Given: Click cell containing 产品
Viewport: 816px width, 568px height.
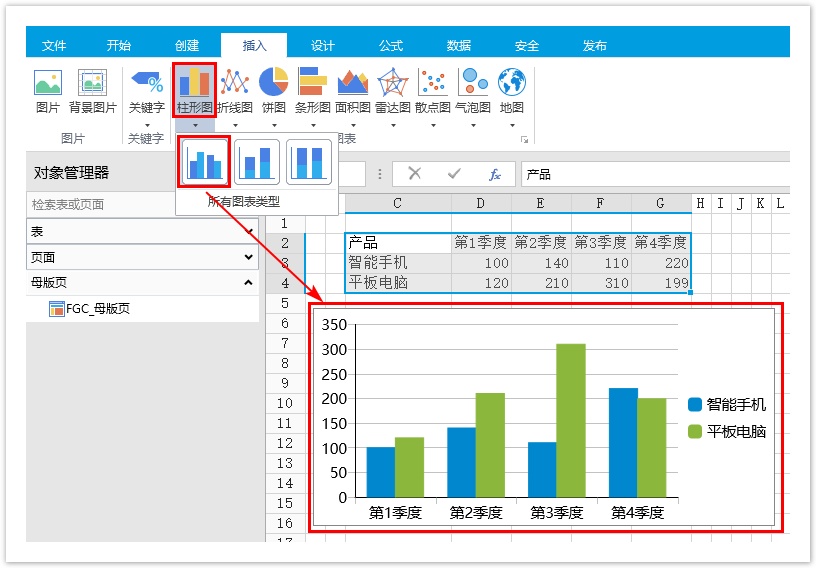Looking at the screenshot, I should pyautogui.click(x=398, y=243).
